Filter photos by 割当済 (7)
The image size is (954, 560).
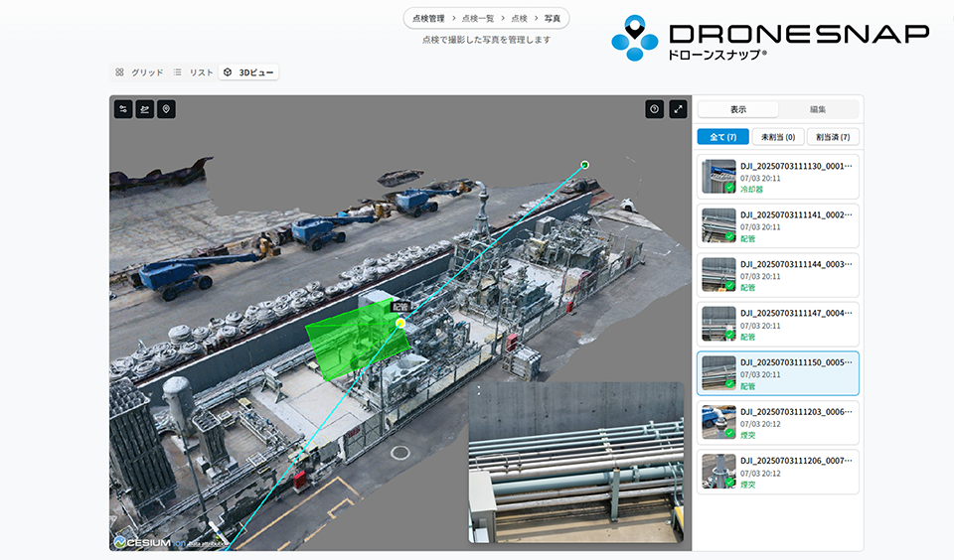[833, 137]
